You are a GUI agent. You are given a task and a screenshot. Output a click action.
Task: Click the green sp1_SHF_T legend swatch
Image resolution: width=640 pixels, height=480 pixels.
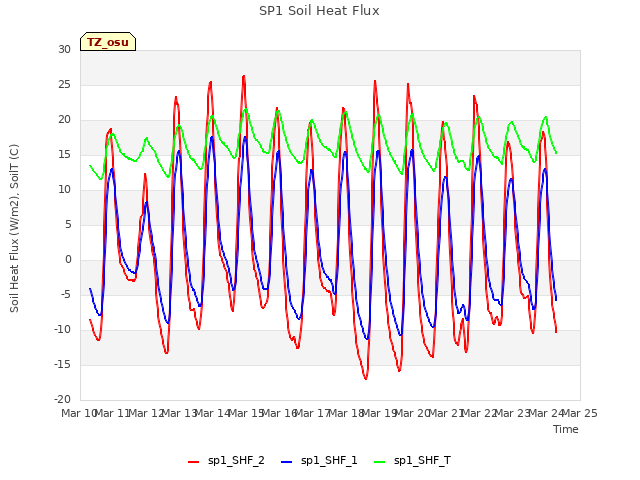380,462
